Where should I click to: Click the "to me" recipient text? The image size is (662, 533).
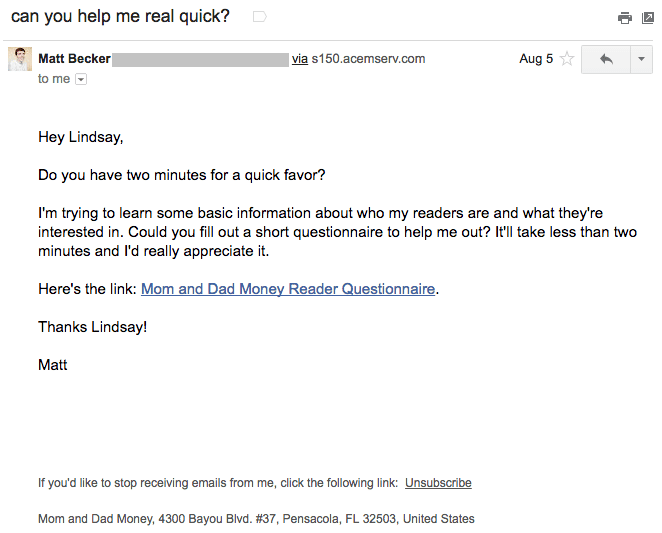(54, 79)
